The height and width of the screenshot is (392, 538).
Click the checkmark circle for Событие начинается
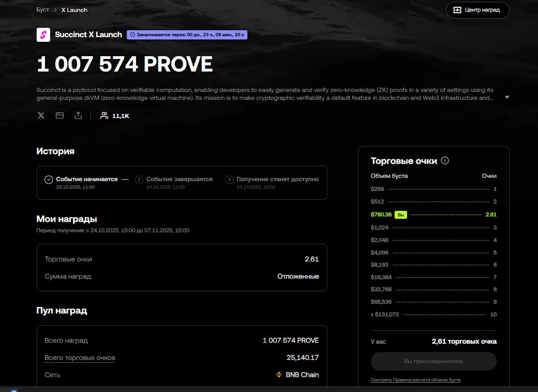click(x=49, y=180)
